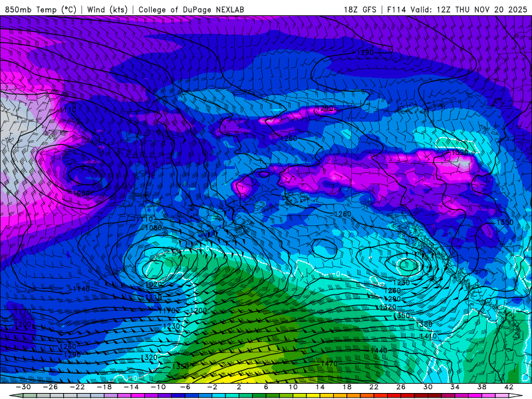This screenshot has height=399, width=532.
Task: Click the 1380 height contour label
Action: click(424, 324)
